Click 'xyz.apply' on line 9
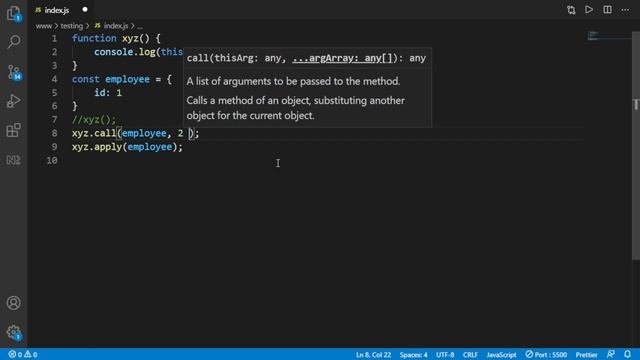This screenshot has height=360, width=640. [97, 147]
